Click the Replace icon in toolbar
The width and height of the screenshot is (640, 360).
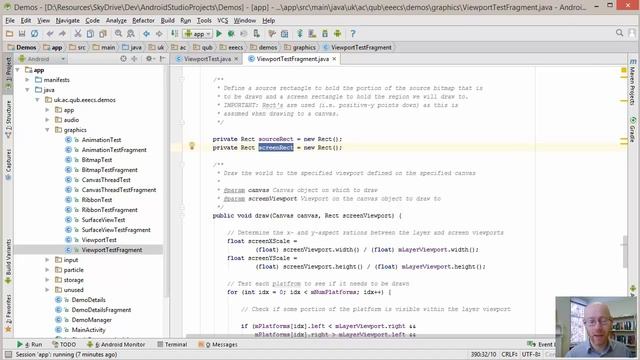pyautogui.click(x=131, y=34)
